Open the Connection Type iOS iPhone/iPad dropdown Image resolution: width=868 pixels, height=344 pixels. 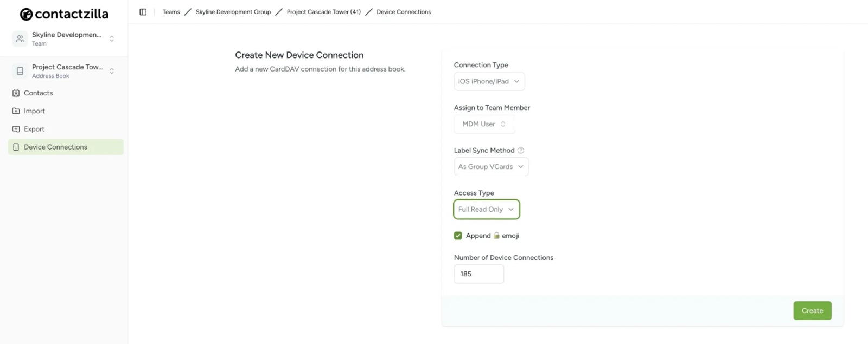pyautogui.click(x=489, y=81)
